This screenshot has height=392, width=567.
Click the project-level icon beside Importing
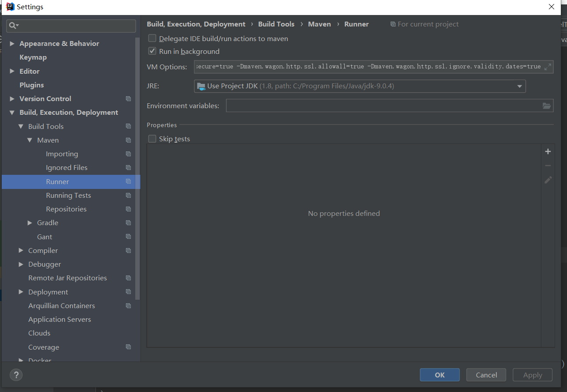(x=128, y=154)
